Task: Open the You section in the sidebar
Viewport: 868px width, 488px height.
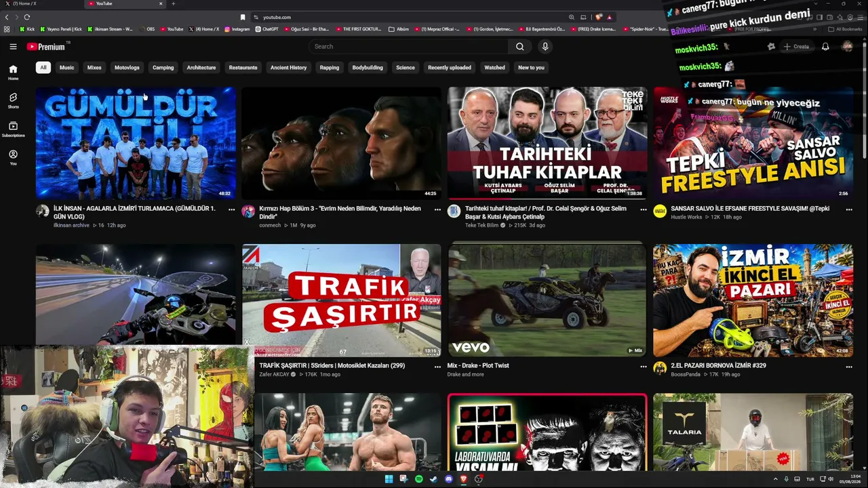Action: click(x=13, y=157)
